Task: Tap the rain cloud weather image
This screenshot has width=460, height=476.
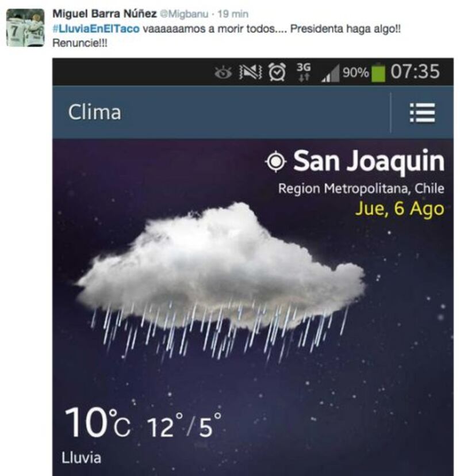Action: tap(221, 280)
